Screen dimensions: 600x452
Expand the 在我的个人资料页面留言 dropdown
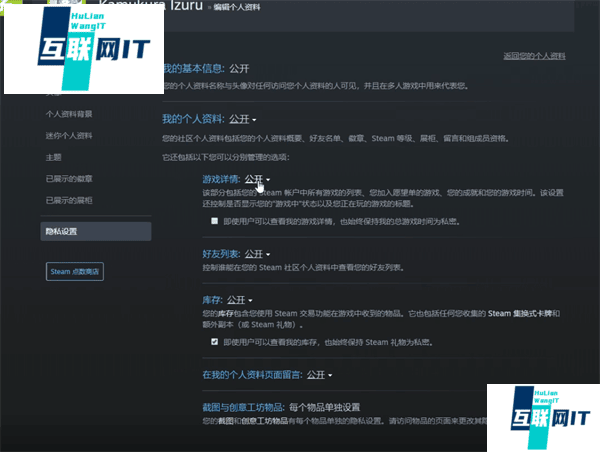click(x=319, y=375)
